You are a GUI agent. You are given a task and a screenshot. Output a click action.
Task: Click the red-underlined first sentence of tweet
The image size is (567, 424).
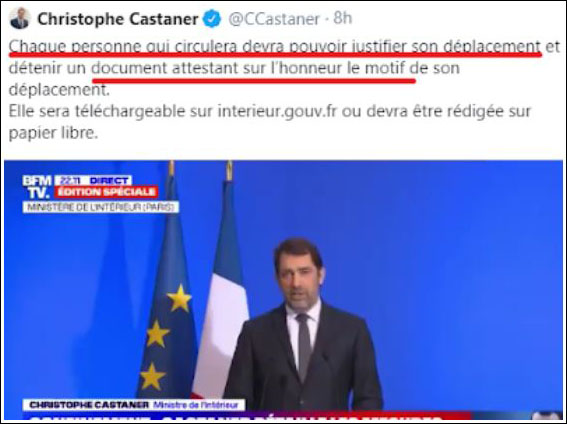(x=275, y=47)
